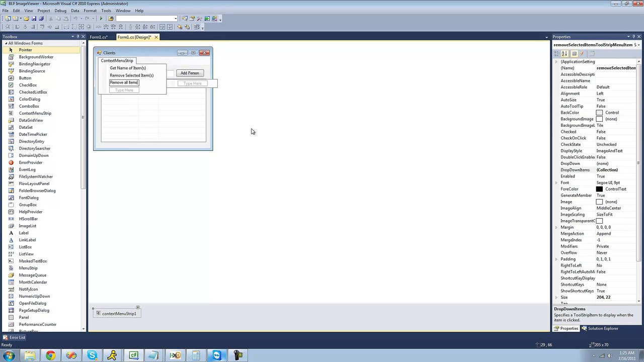Show the Events lightning bolt icon

pyautogui.click(x=582, y=54)
